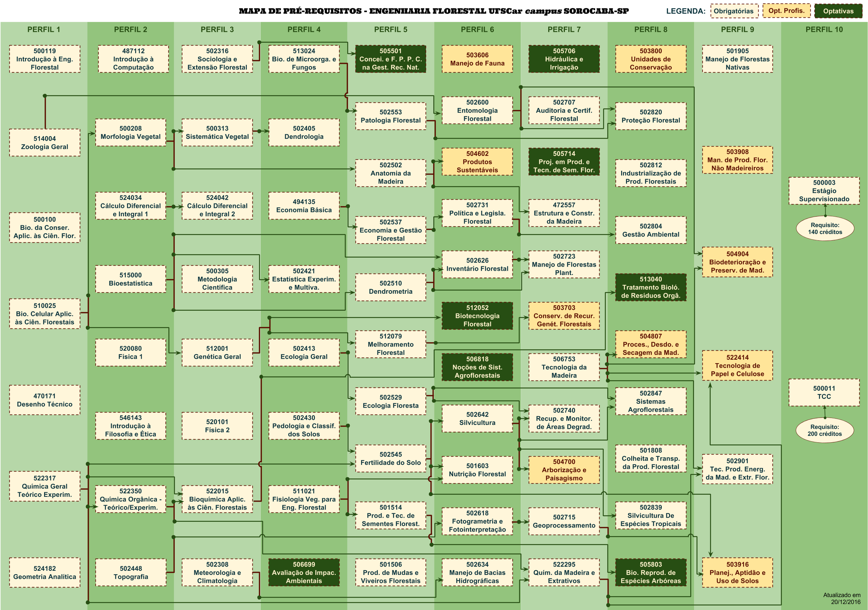Click 506699 Avaliação de Impac. Ambientais
Screen dimensions: 868x610
pos(304,573)
